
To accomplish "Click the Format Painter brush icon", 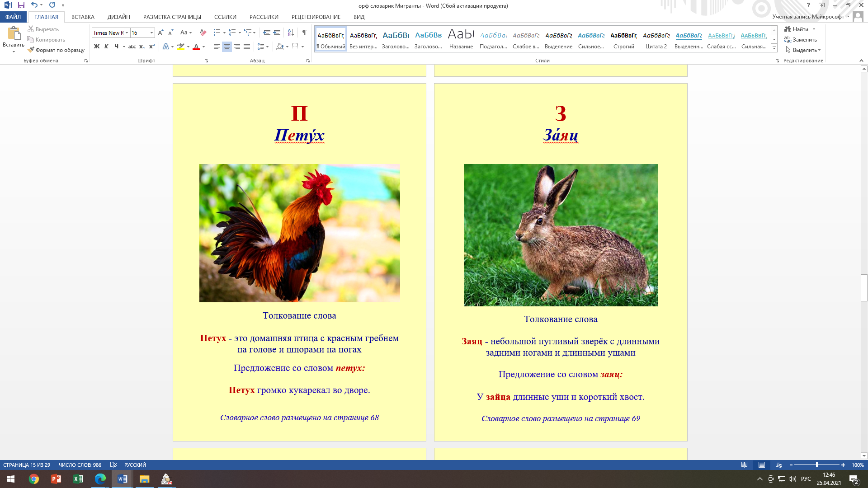I will 31,50.
